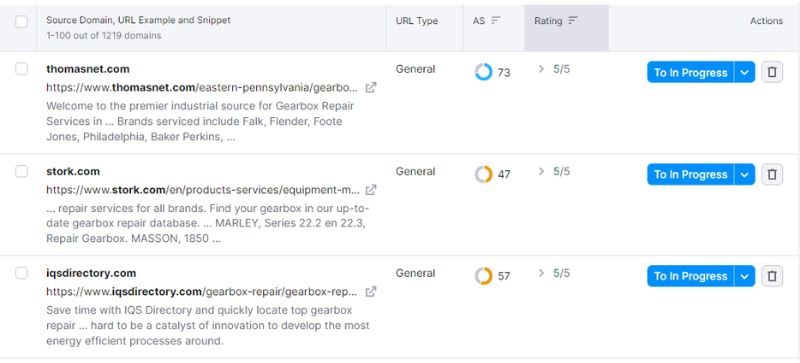Open thomasnet.com URL in external link icon
Screen dimensions: 800x363
click(x=371, y=88)
